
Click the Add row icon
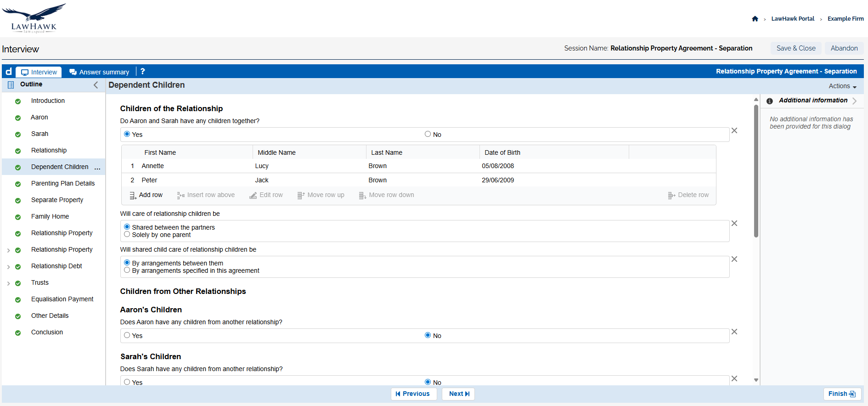(x=133, y=195)
